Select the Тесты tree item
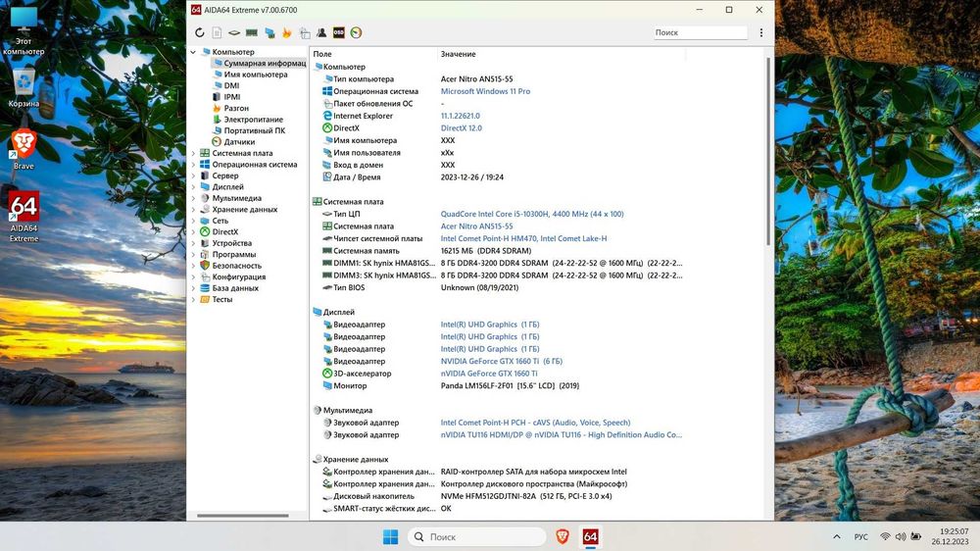Screen dimensions: 980x551 click(x=221, y=300)
